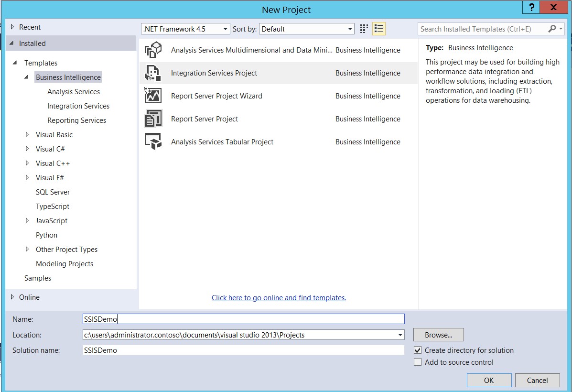Pick the Analysis Services Tabular Project icon

(x=153, y=142)
